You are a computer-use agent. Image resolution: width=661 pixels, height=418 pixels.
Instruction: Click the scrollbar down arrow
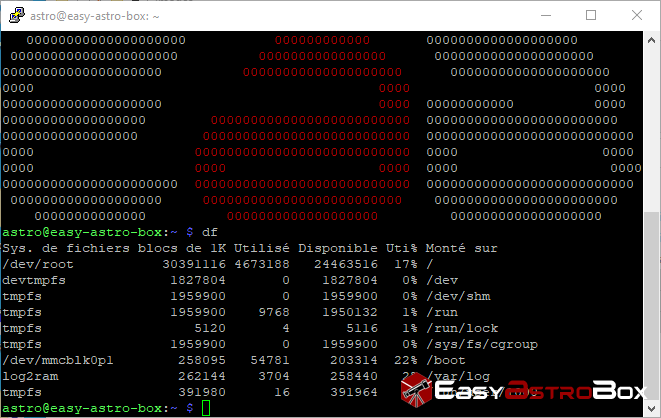[651, 407]
